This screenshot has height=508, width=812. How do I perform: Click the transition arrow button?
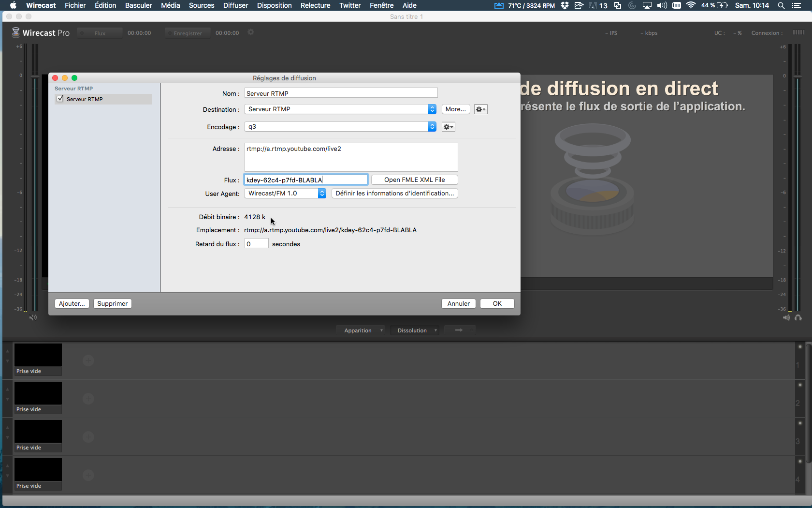pos(459,330)
